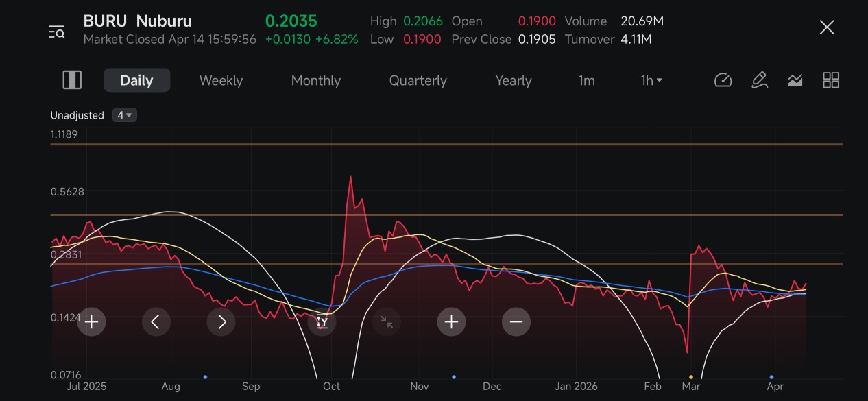
Task: Toggle the split panel layout icon
Action: click(x=72, y=80)
